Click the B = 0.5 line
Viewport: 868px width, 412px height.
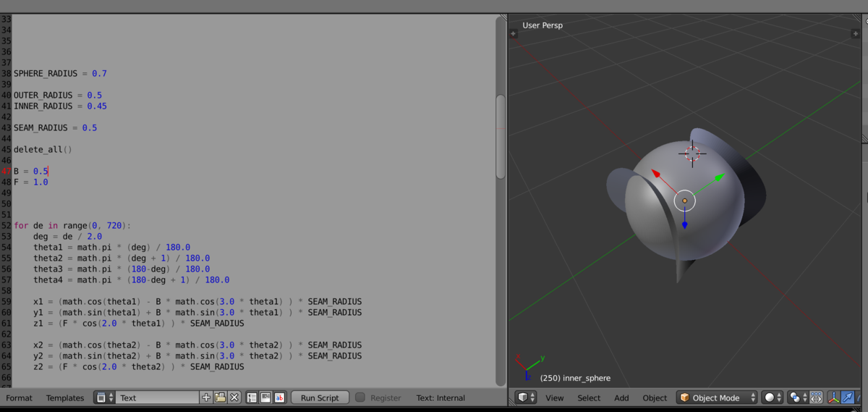(30, 171)
